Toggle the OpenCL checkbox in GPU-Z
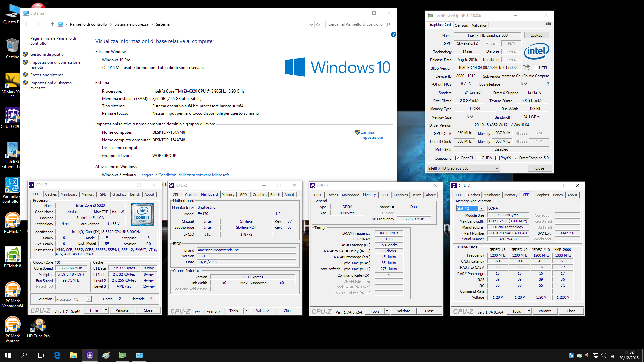644x362 pixels. [458, 158]
